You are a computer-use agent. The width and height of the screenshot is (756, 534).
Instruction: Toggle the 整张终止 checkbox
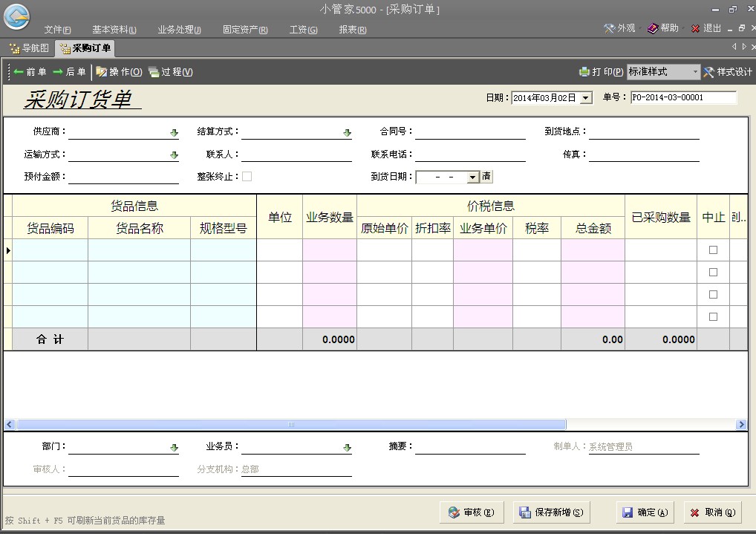click(247, 177)
